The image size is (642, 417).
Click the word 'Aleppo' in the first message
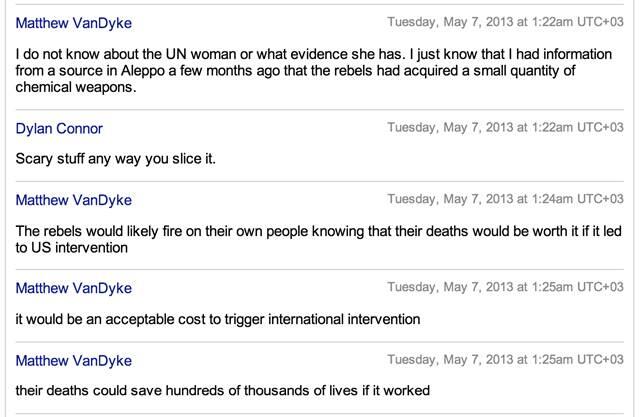pos(142,71)
